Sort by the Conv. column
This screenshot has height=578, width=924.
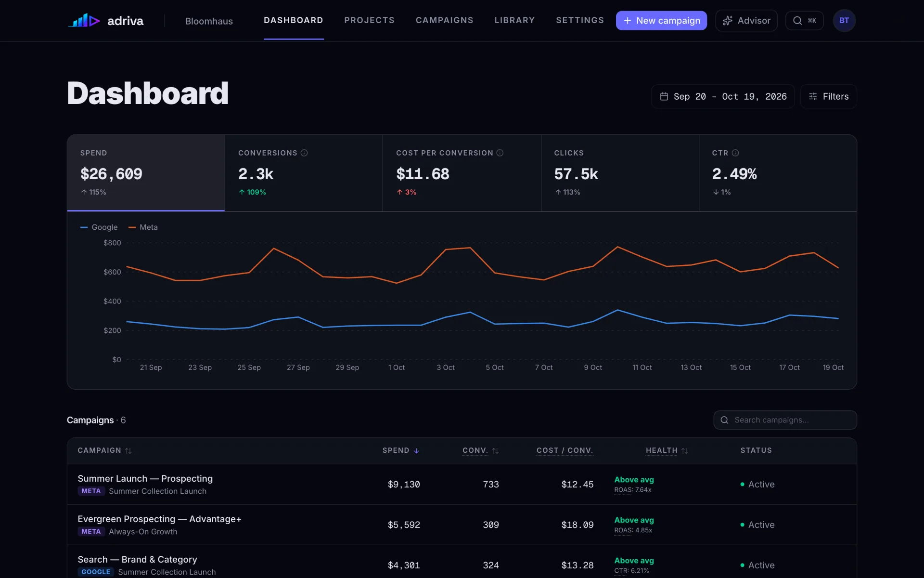[x=480, y=450]
